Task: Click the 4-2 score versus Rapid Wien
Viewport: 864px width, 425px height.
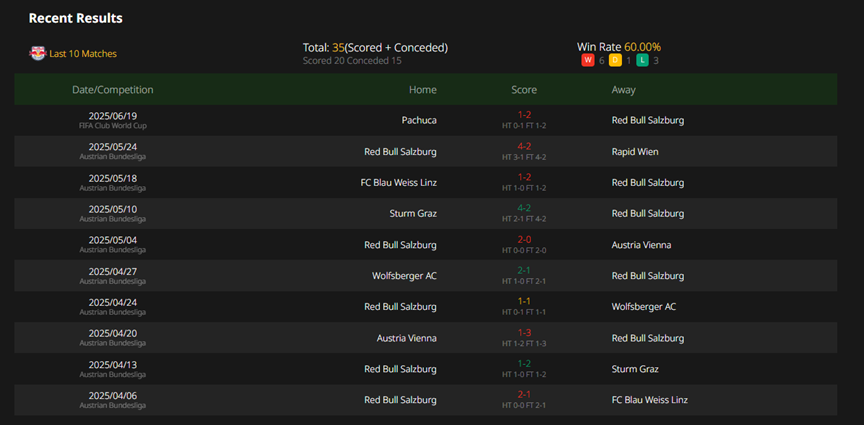Action: click(x=523, y=146)
